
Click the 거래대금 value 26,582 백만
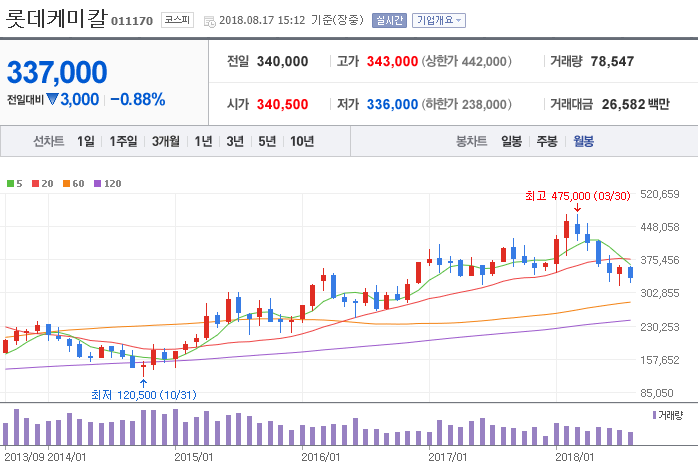pyautogui.click(x=636, y=104)
